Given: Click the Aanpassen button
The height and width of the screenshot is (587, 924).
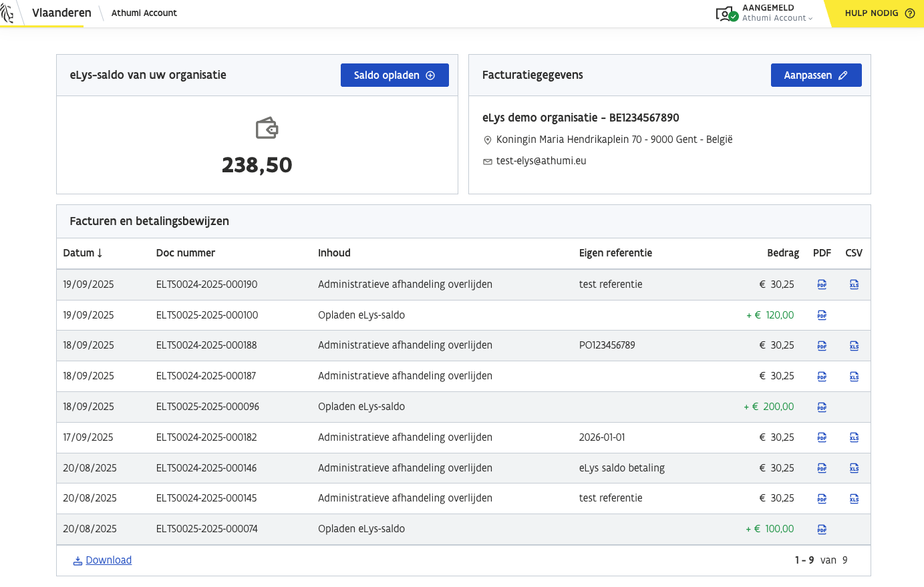Looking at the screenshot, I should click(816, 75).
